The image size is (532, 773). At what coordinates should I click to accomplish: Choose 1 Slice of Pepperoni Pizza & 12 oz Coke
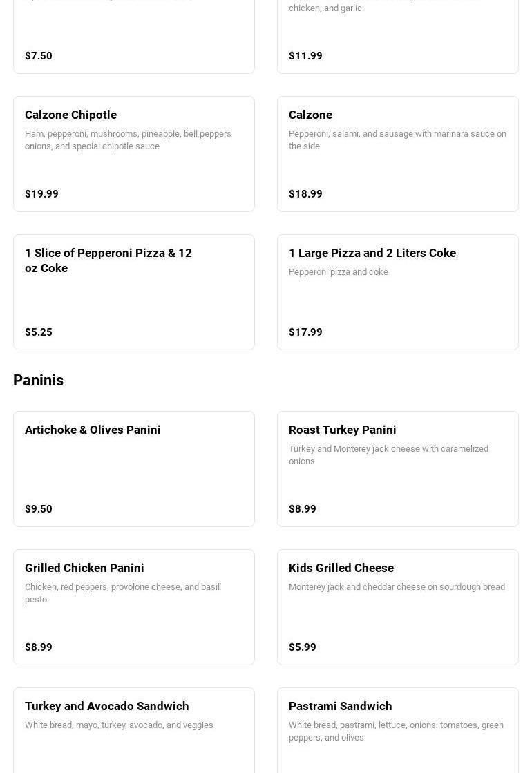[133, 292]
